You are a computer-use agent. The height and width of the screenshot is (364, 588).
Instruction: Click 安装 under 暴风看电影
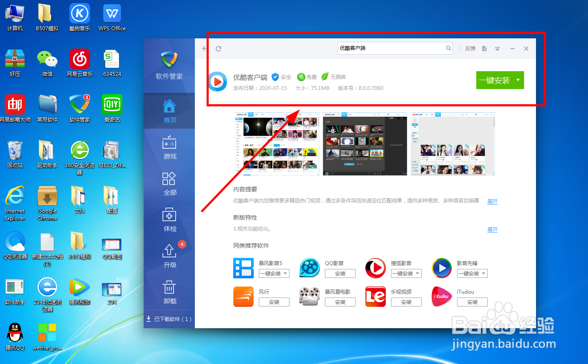[340, 302]
